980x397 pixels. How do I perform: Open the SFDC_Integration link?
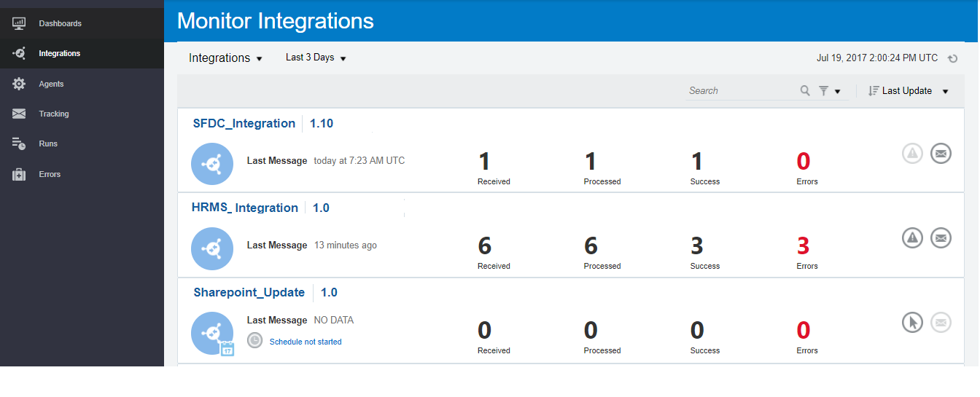click(244, 123)
